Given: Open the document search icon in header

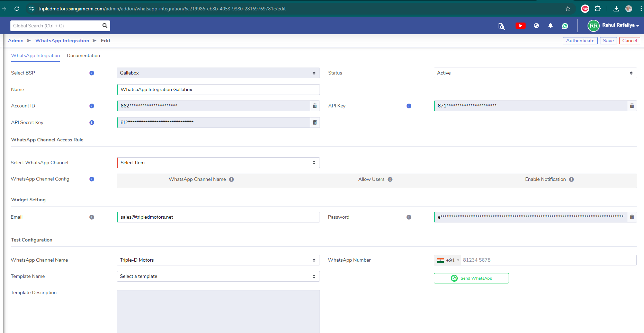Looking at the screenshot, I should (x=501, y=26).
